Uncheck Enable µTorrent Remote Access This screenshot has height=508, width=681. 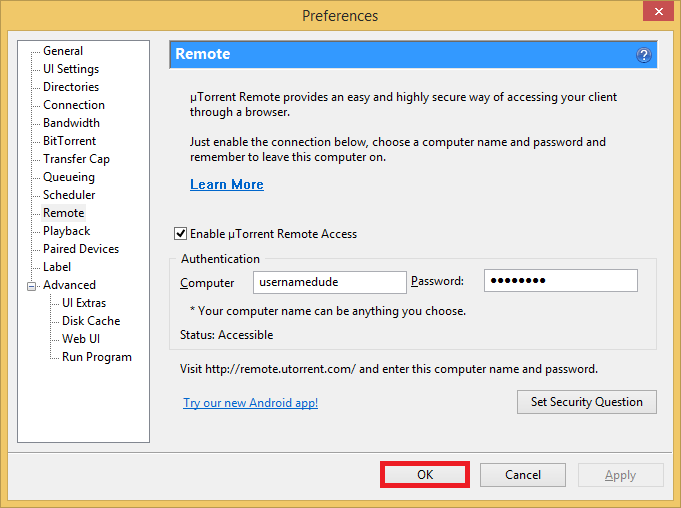[x=181, y=234]
